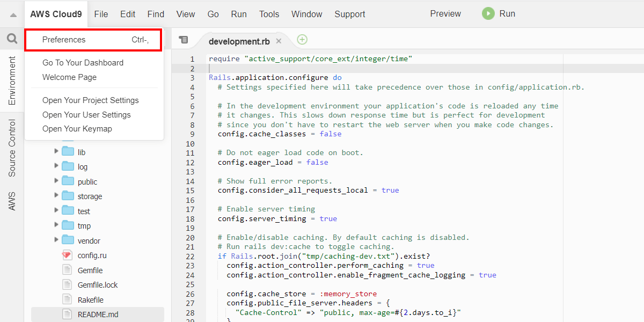This screenshot has width=644, height=322.
Task: Click the README.md document icon
Action: pos(67,314)
